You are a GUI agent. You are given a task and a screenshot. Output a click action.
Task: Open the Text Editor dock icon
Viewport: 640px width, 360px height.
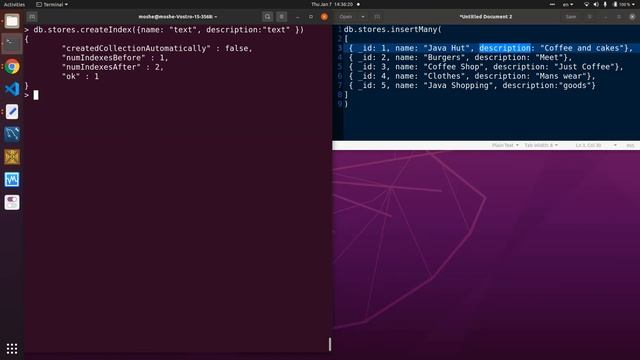click(12, 111)
